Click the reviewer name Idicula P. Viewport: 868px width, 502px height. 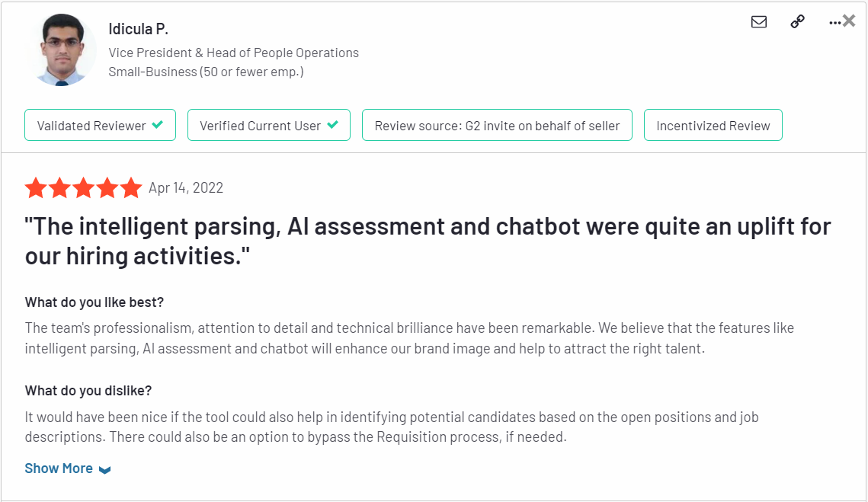139,29
